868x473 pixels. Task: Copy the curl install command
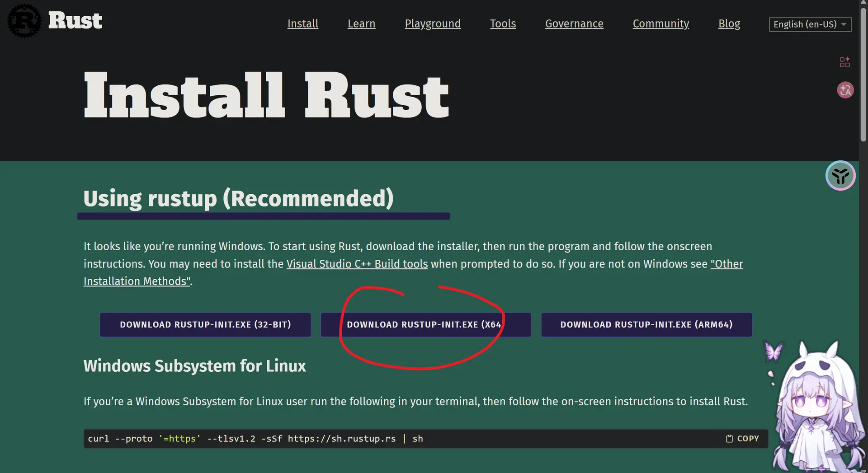tap(742, 439)
